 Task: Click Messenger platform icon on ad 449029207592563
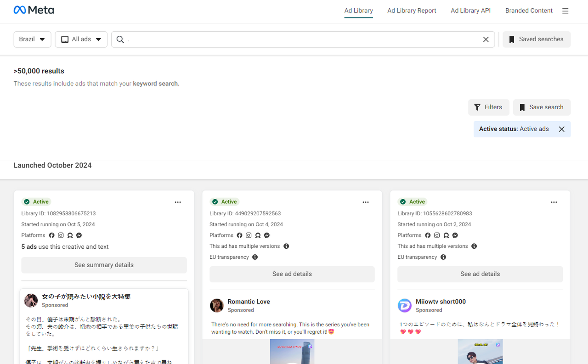[x=267, y=235]
